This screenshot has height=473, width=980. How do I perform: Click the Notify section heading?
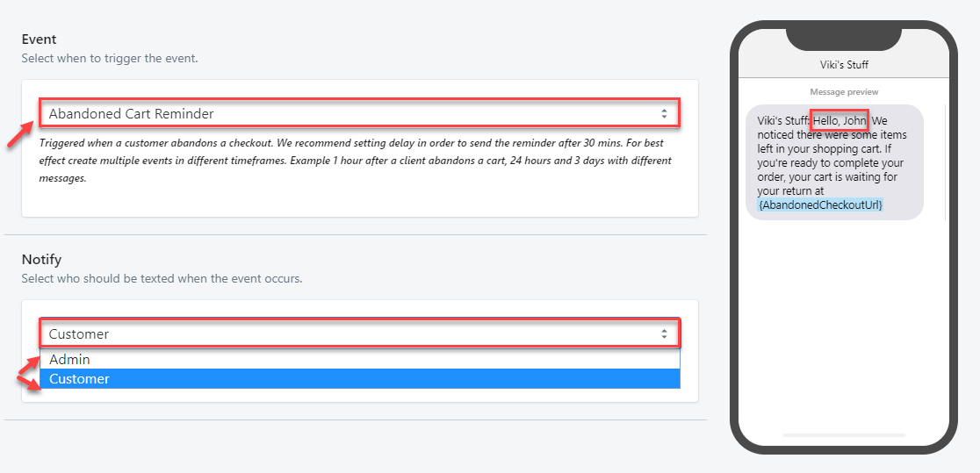click(41, 259)
